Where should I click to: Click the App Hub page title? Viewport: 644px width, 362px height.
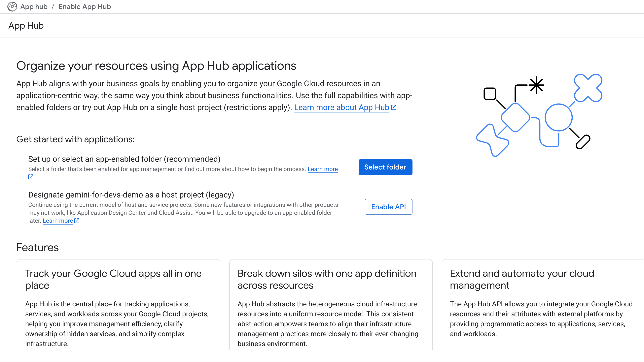[x=26, y=26]
